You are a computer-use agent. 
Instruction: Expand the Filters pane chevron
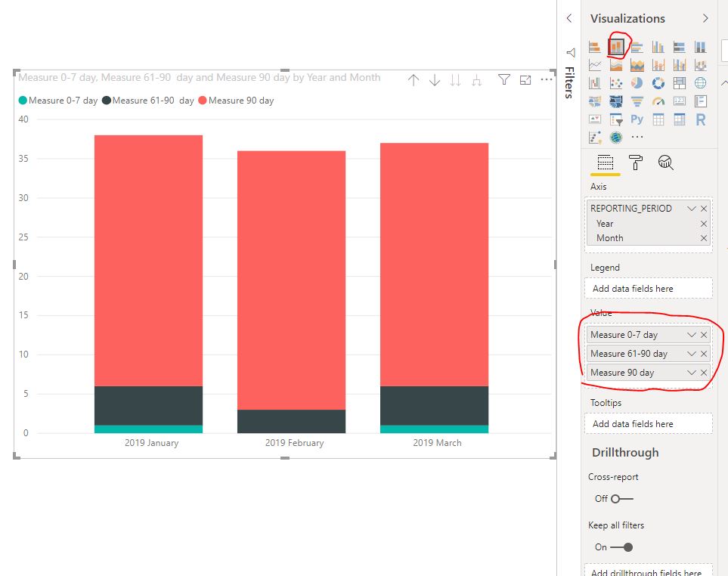569,18
